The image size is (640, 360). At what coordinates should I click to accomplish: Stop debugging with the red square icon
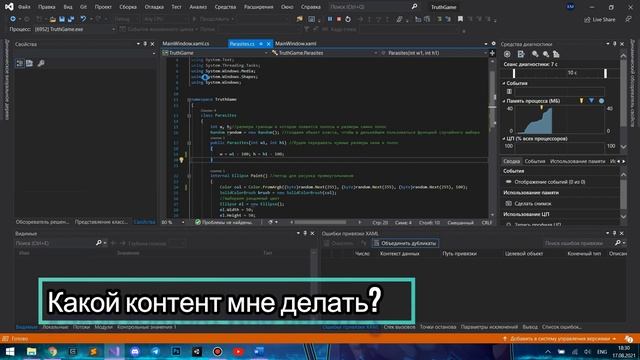338,19
